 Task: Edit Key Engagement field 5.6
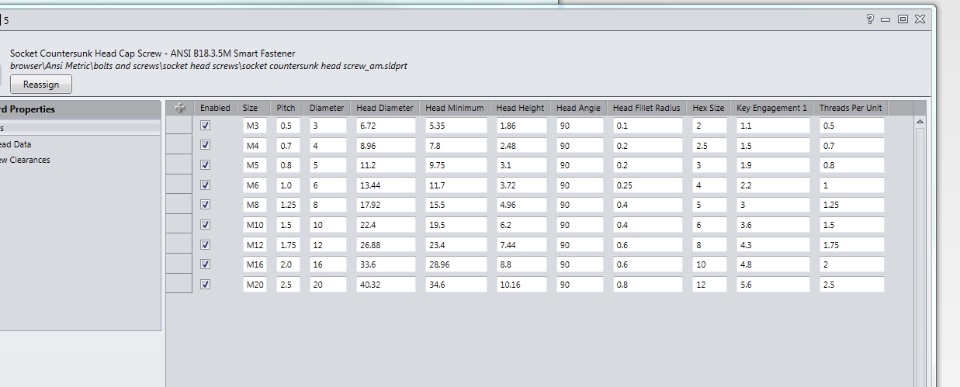(x=773, y=285)
